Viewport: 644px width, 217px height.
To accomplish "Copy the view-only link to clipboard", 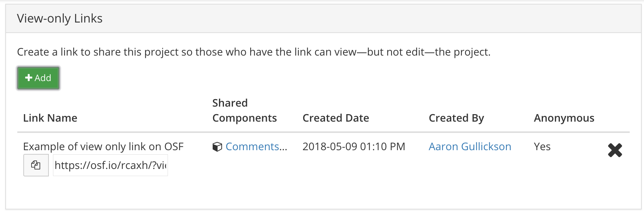I will (x=36, y=165).
